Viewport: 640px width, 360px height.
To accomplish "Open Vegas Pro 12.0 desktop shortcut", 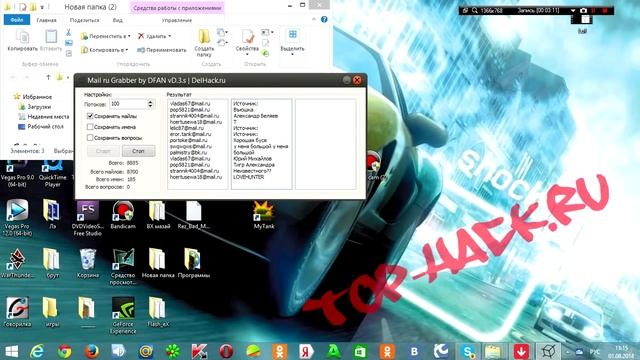I will pos(17,218).
